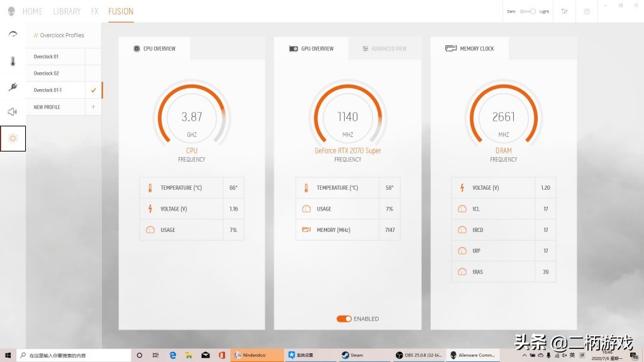Go to the LIBRARY tab
This screenshot has width=644, height=362.
67,11
